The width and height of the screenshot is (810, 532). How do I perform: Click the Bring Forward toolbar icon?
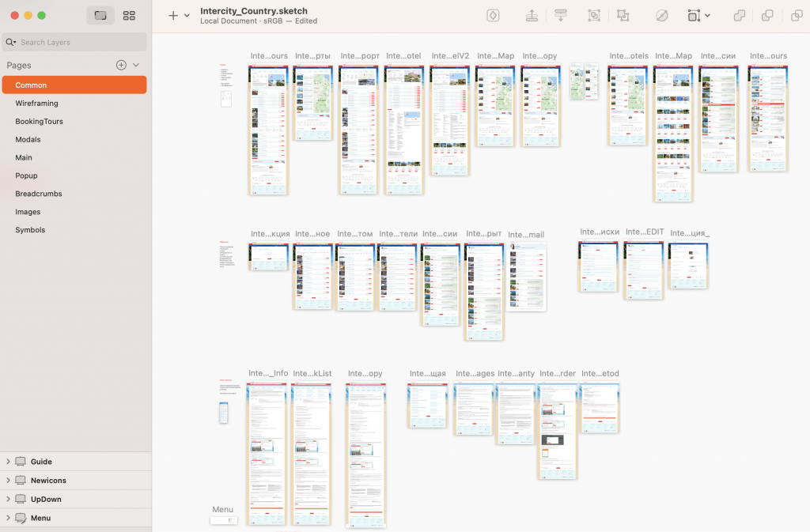pyautogui.click(x=532, y=16)
